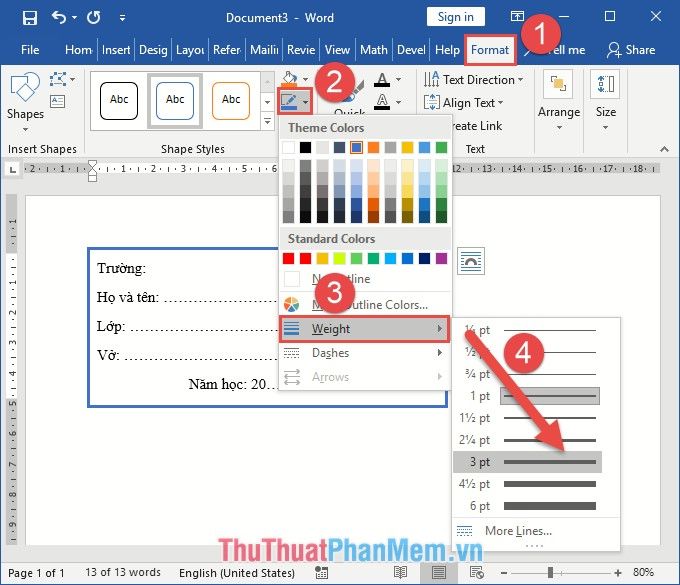Pick the black theme color swatch
The height and width of the screenshot is (585, 680).
(x=305, y=147)
